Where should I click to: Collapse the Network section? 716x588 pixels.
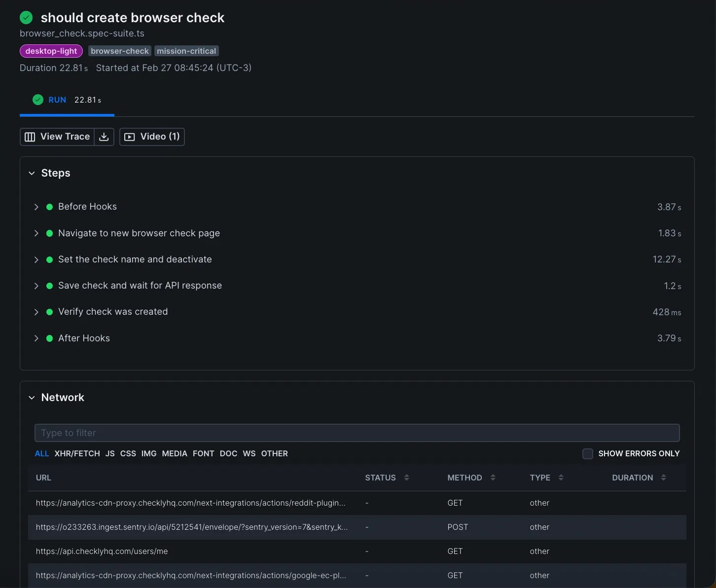point(32,398)
